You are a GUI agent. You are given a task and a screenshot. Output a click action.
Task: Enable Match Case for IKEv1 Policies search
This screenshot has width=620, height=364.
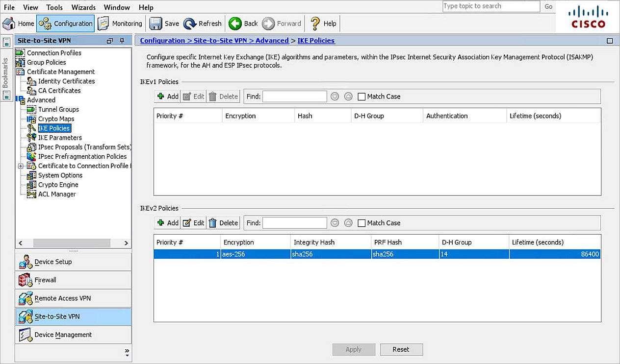click(362, 97)
